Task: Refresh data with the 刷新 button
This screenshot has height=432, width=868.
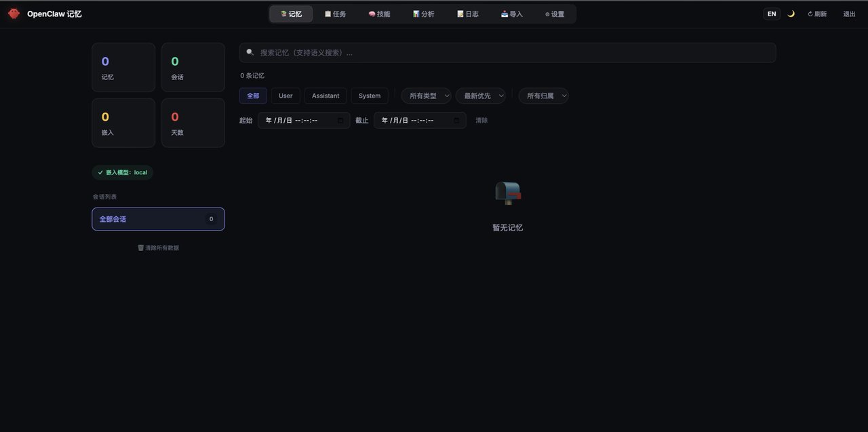Action: (x=817, y=14)
